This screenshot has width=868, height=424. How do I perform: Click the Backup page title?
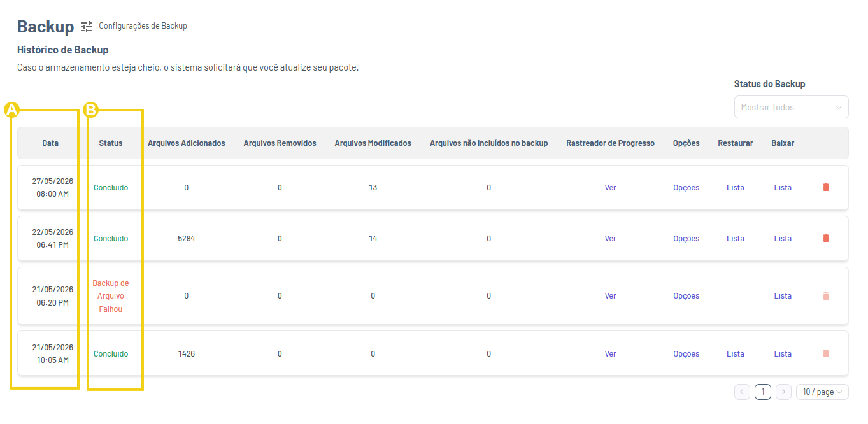[46, 26]
